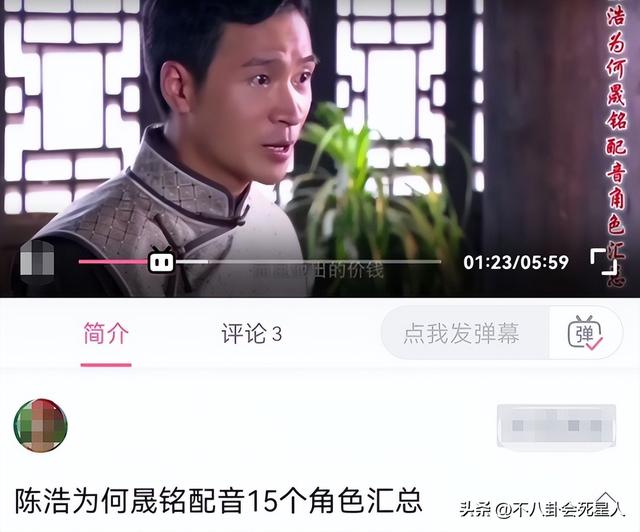
Task: Click the pink underline beneath 简介
Action: [106, 365]
